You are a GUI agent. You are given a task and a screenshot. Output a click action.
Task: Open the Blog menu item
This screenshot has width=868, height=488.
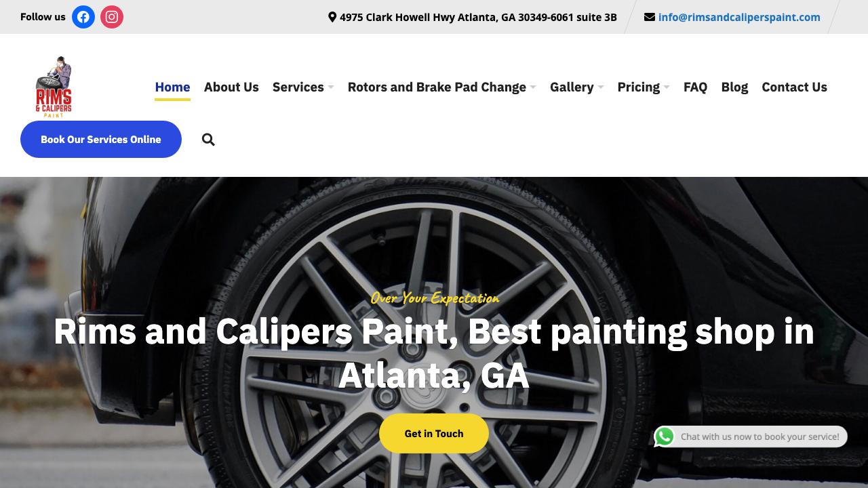(x=734, y=87)
